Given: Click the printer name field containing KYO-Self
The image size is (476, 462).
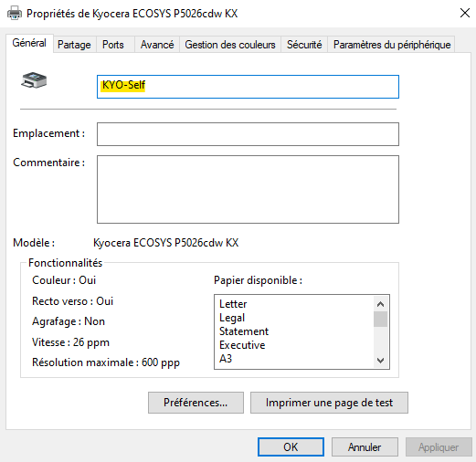Looking at the screenshot, I should point(248,87).
